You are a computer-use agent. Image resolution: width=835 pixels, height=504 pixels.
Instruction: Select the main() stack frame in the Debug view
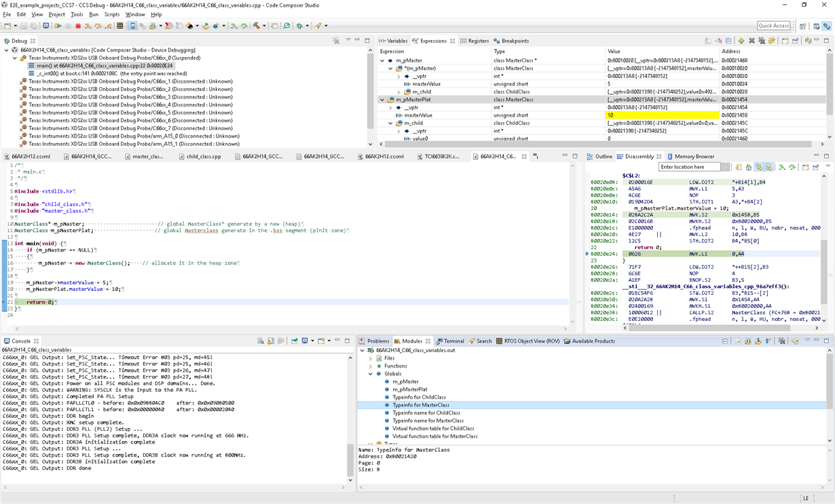pyautogui.click(x=100, y=66)
